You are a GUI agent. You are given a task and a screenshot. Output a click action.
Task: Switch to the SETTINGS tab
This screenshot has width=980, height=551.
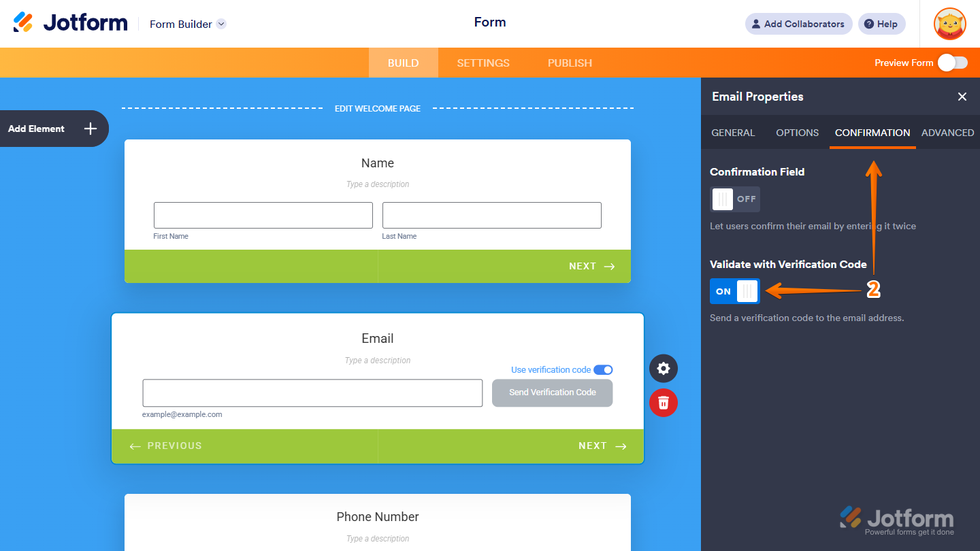[x=483, y=63]
